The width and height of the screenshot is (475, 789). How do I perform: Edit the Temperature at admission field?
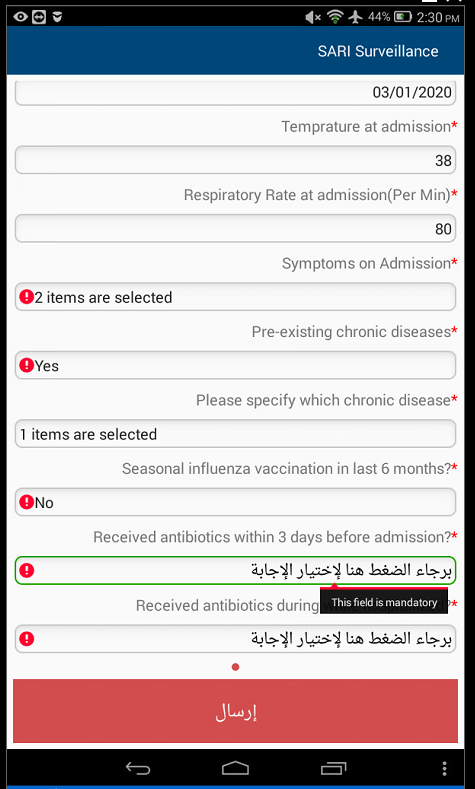(x=235, y=160)
